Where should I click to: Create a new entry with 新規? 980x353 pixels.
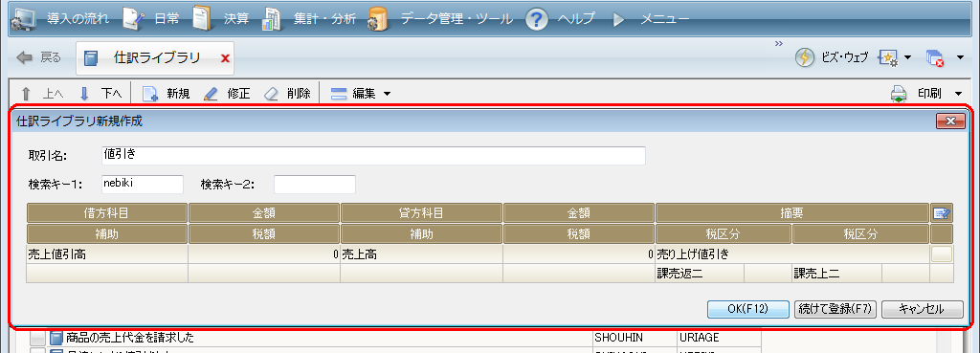(x=166, y=95)
